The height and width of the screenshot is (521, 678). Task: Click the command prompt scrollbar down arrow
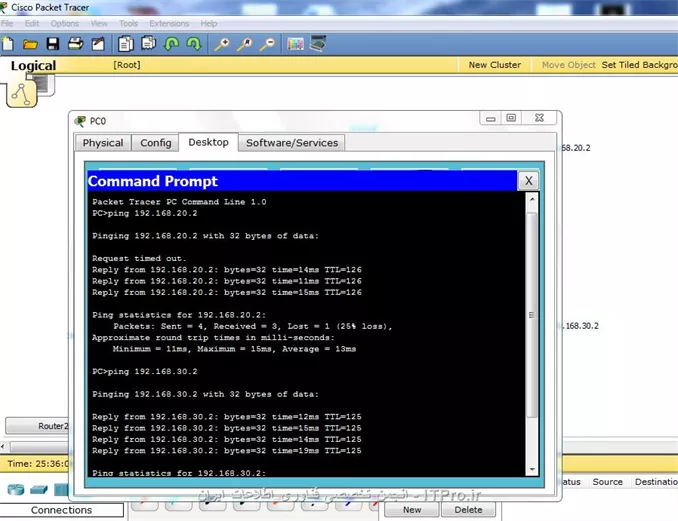[532, 469]
